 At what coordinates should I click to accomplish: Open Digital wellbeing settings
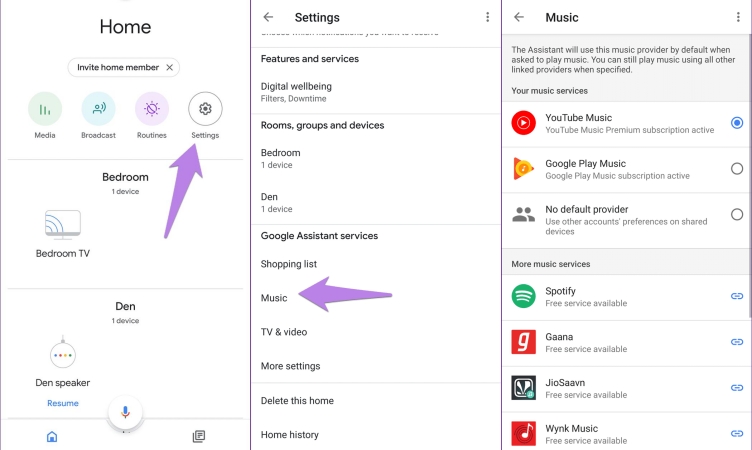376,92
